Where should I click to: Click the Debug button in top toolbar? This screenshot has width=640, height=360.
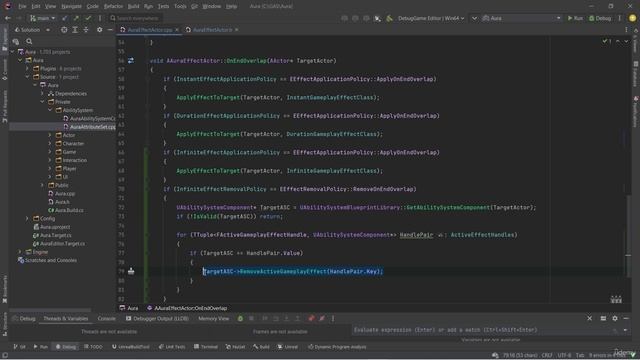click(x=600, y=18)
